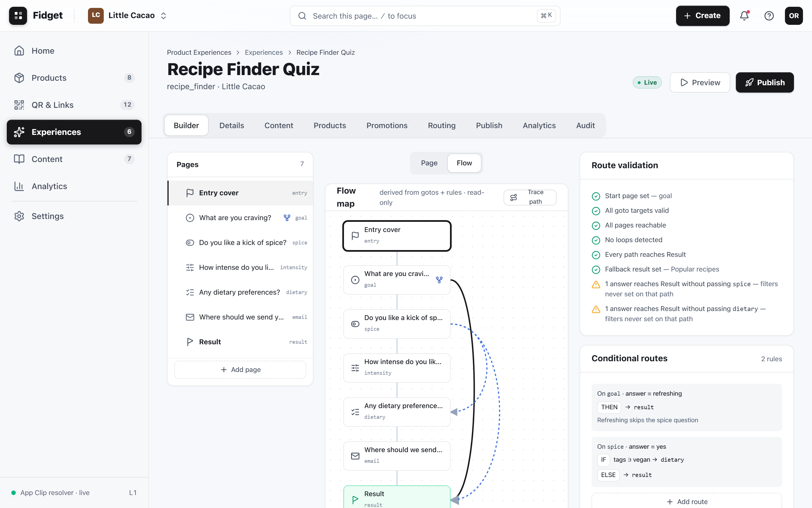Click the checklist icon of dietary page row
Viewport: 812px width, 508px height.
(190, 292)
